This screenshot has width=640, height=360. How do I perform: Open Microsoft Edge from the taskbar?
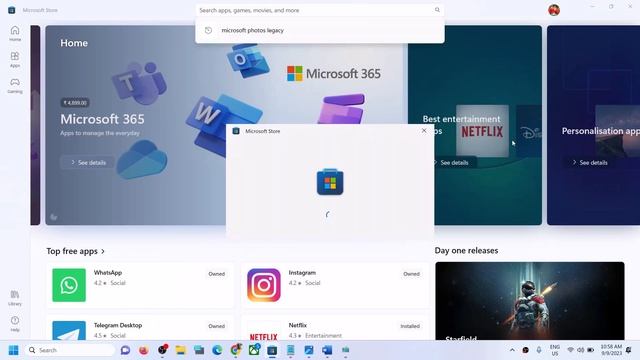[x=217, y=350]
